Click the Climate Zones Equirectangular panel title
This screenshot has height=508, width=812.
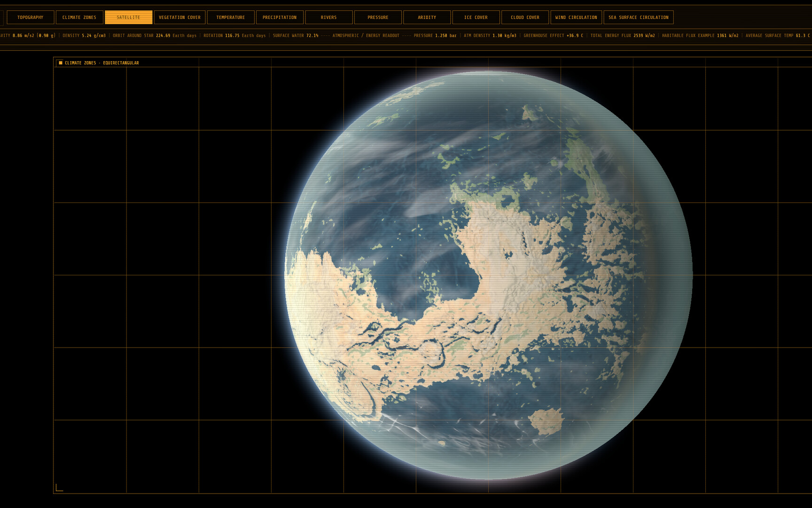point(102,63)
